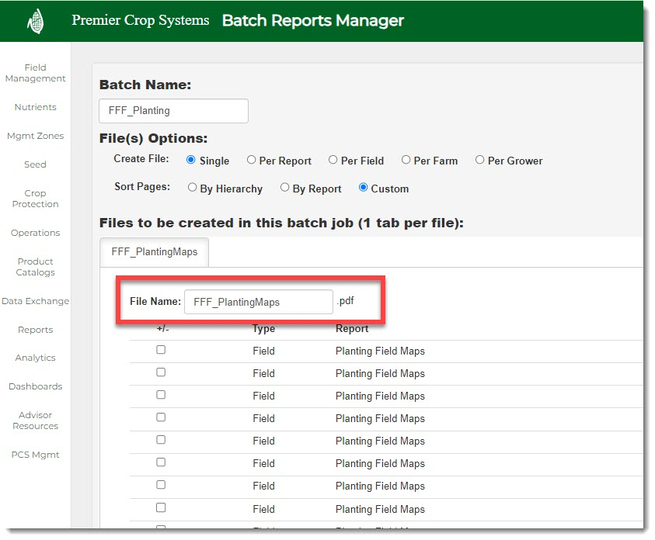The height and width of the screenshot is (540, 655).
Task: Check the fifth Planting Field Maps row
Action: pyautogui.click(x=161, y=440)
